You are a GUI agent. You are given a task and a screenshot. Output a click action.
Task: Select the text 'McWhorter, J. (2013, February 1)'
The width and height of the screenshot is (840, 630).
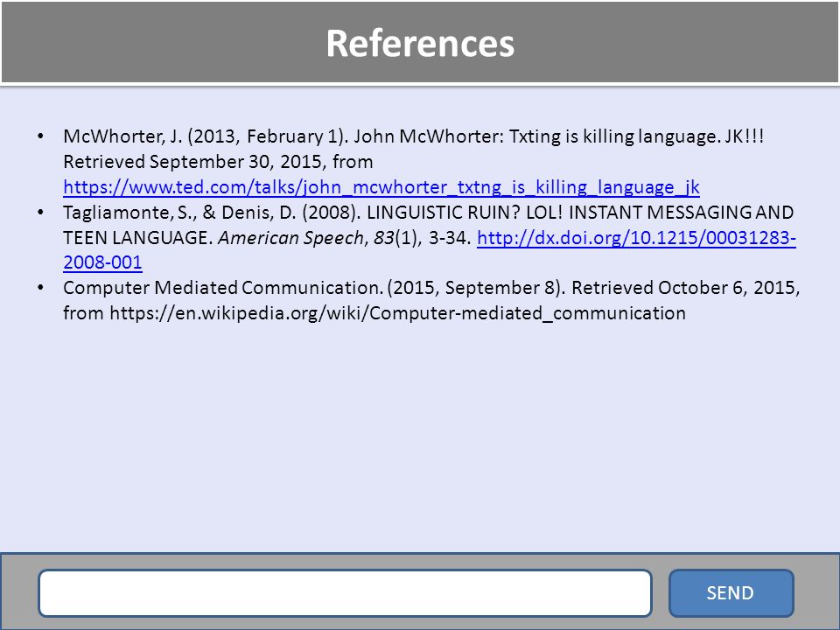pyautogui.click(x=206, y=136)
